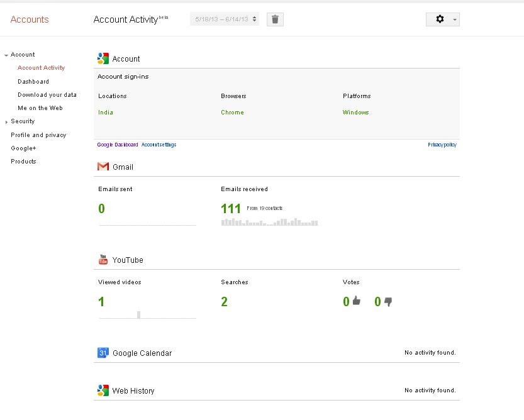The width and height of the screenshot is (524, 420).
Task: Select Download your data option
Action: pyautogui.click(x=47, y=94)
